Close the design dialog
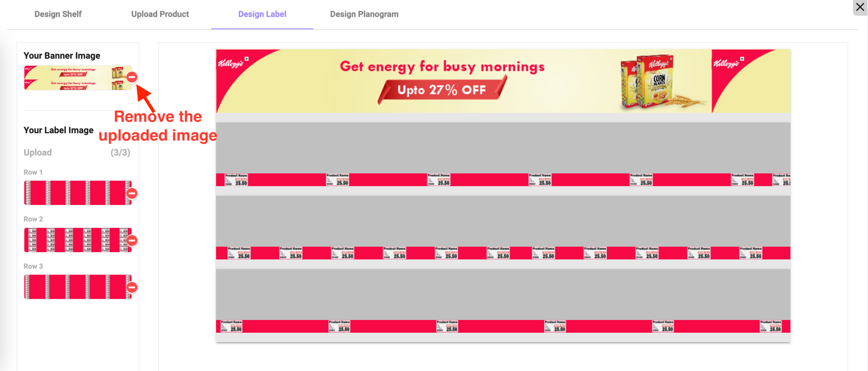 [x=860, y=7]
